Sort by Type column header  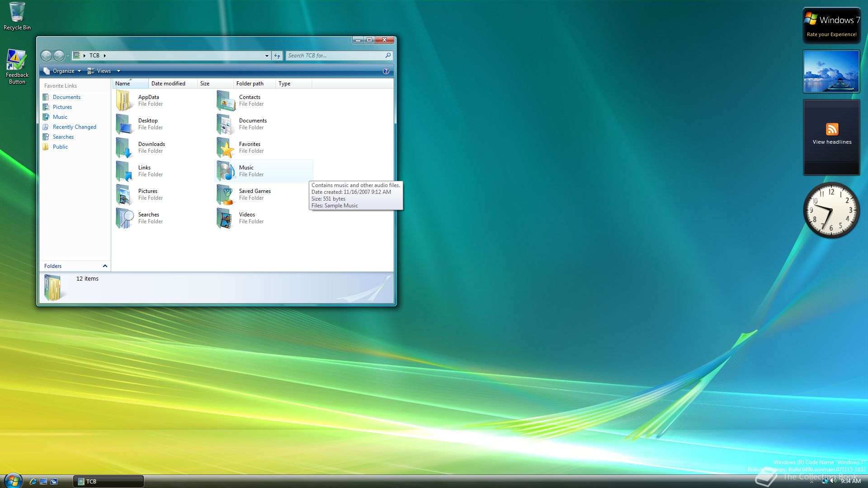click(293, 84)
